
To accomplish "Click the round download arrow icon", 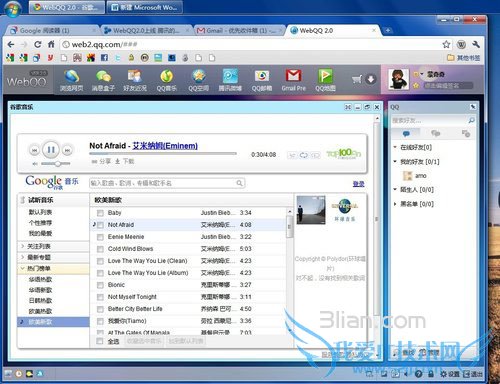I will tap(371, 79).
